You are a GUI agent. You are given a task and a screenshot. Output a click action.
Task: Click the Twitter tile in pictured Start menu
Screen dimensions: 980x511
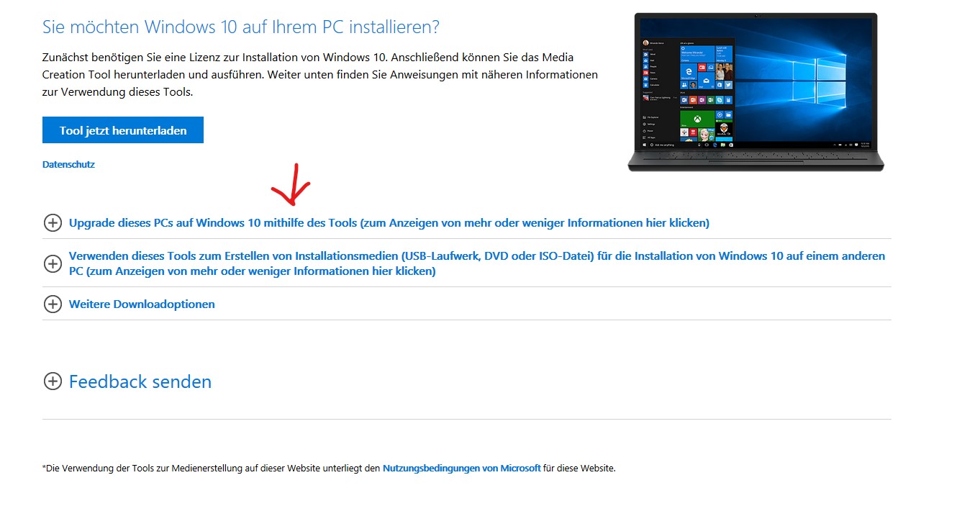pyautogui.click(x=728, y=85)
